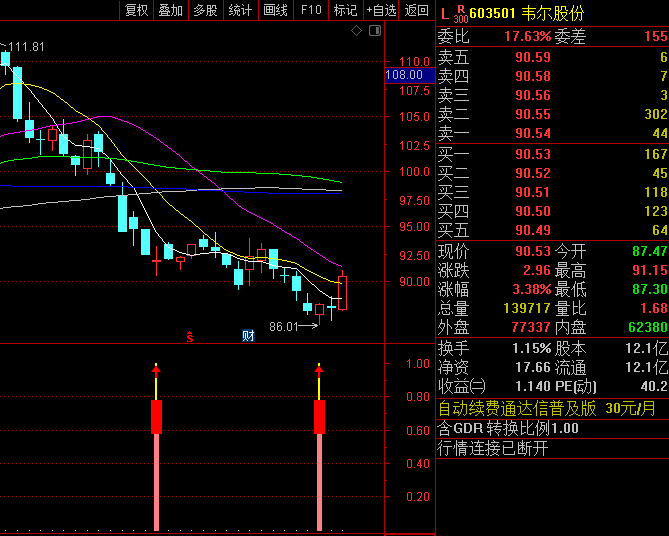This screenshot has width=669, height=536.
Task: Open the 叠加 overlay option
Action: [171, 10]
